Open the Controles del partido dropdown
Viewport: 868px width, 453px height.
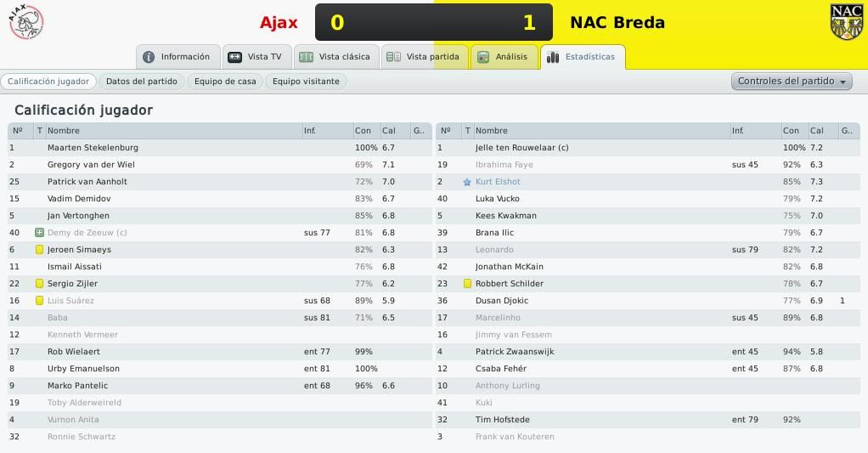pos(792,82)
